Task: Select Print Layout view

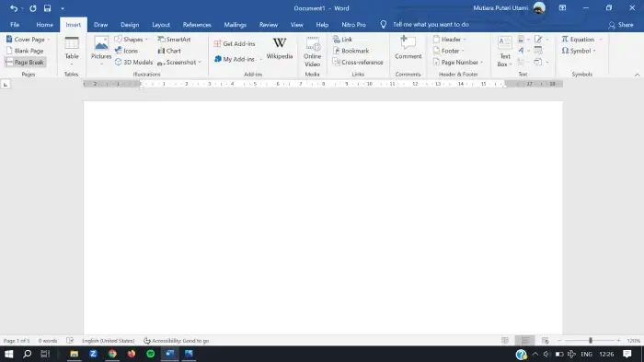Action: click(x=525, y=341)
